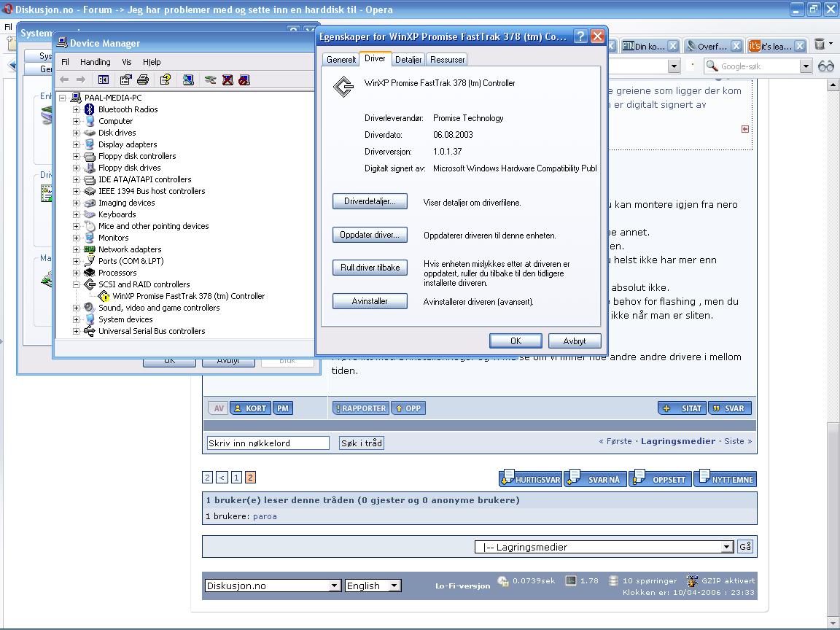Expand the Bluetooth Radios node
Screen dimensions: 840x630
tap(76, 109)
